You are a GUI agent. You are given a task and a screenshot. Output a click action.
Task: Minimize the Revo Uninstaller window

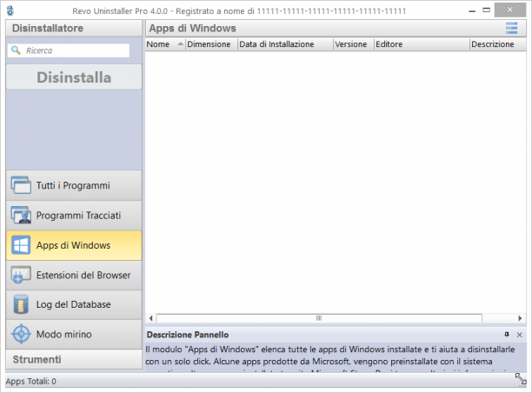coord(472,10)
